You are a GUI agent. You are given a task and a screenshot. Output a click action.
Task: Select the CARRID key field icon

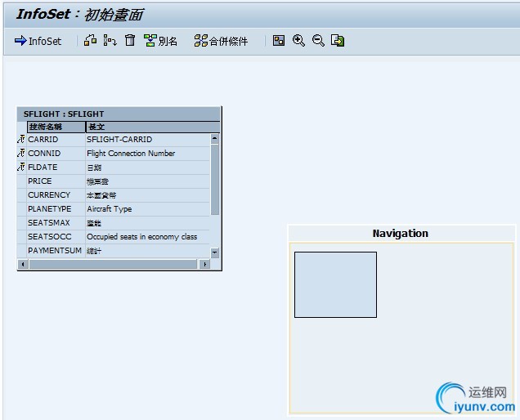click(x=21, y=139)
